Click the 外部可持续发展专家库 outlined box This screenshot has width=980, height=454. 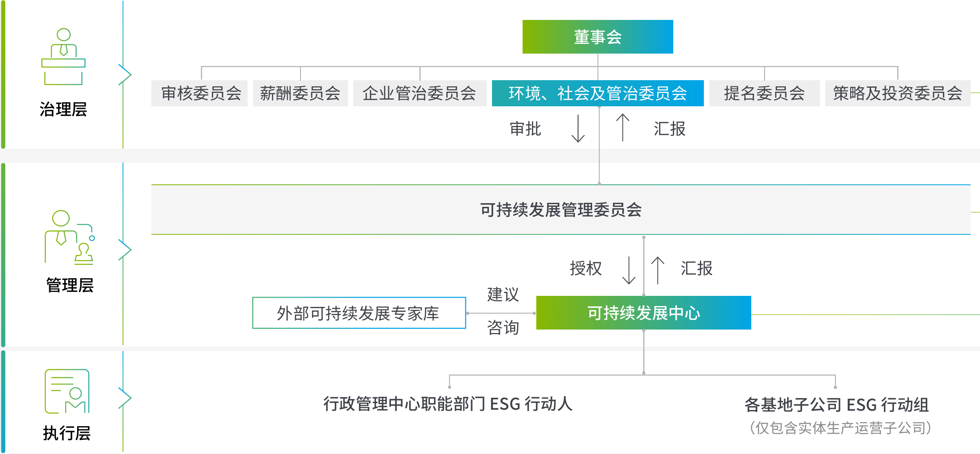point(359,313)
